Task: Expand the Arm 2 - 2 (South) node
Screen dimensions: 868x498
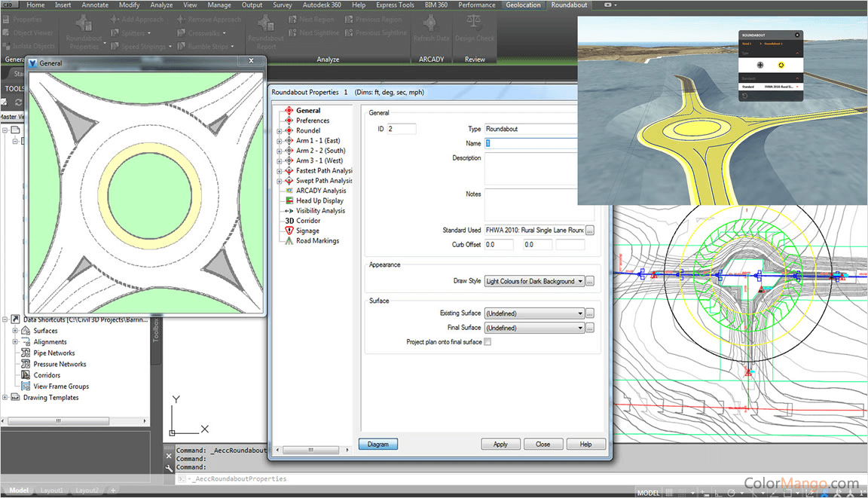Action: pyautogui.click(x=279, y=151)
